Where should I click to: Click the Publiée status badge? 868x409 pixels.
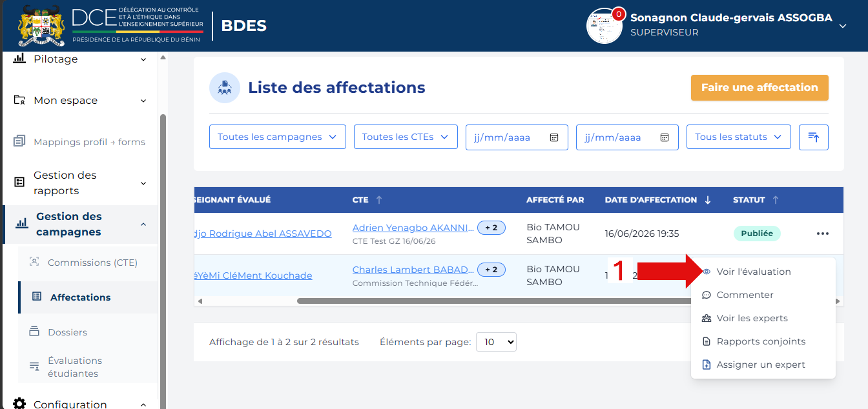point(757,234)
